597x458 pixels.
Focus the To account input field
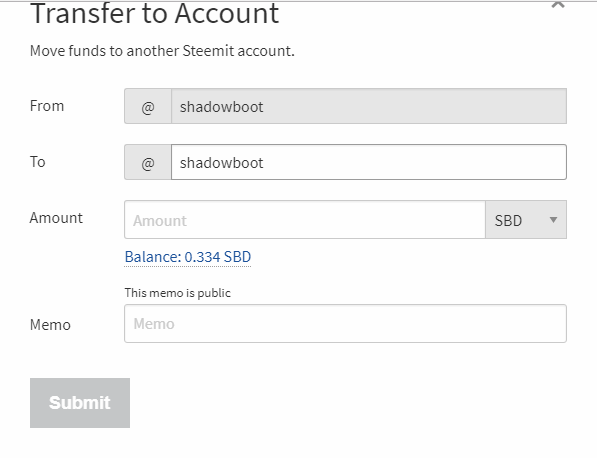[x=369, y=162]
